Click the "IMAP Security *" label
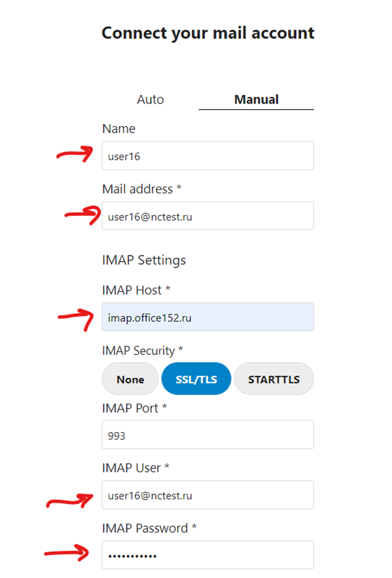The image size is (392, 578). (x=146, y=351)
